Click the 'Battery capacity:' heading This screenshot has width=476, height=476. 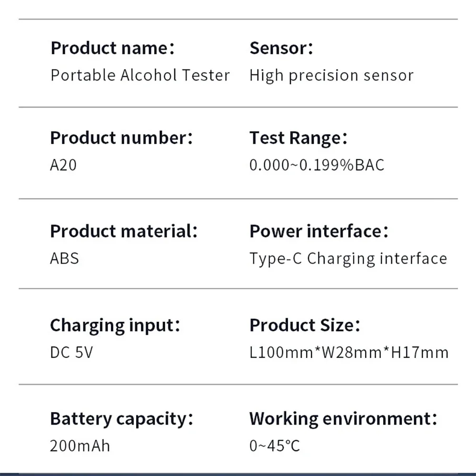121,419
